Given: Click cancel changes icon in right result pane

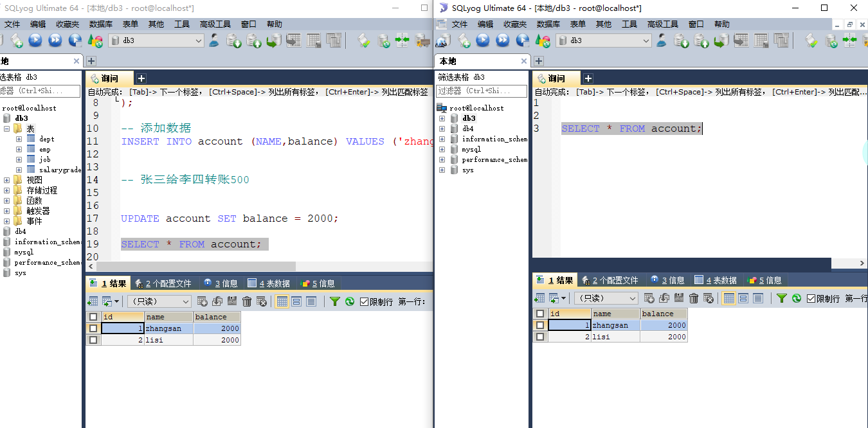Looking at the screenshot, I should coord(709,298).
